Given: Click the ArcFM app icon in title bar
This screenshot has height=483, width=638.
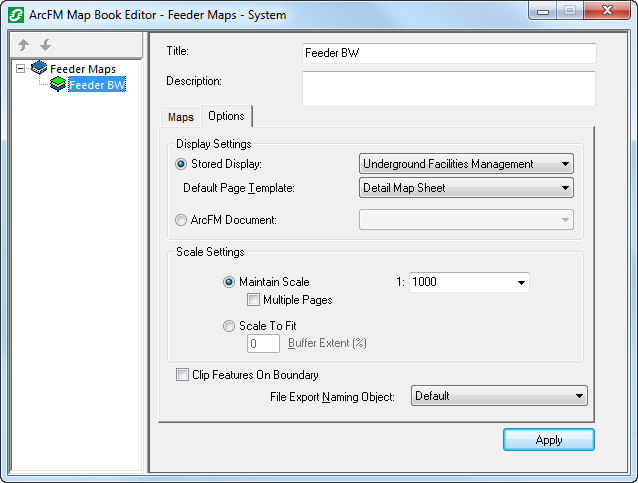Looking at the screenshot, I should click(x=15, y=15).
